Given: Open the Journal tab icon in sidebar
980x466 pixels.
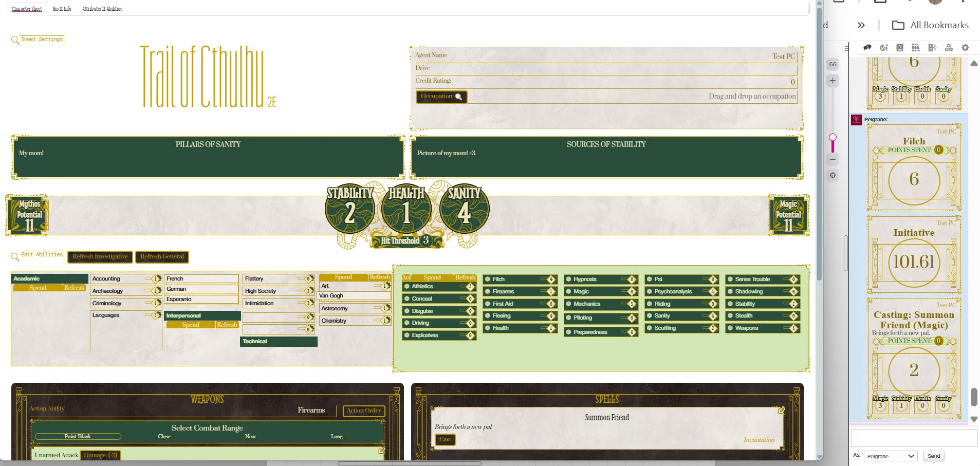Looking at the screenshot, I should (900, 48).
